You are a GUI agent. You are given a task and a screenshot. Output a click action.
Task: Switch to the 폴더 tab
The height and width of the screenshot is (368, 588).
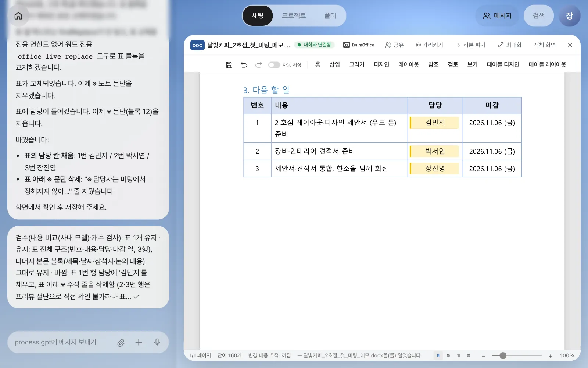(330, 16)
